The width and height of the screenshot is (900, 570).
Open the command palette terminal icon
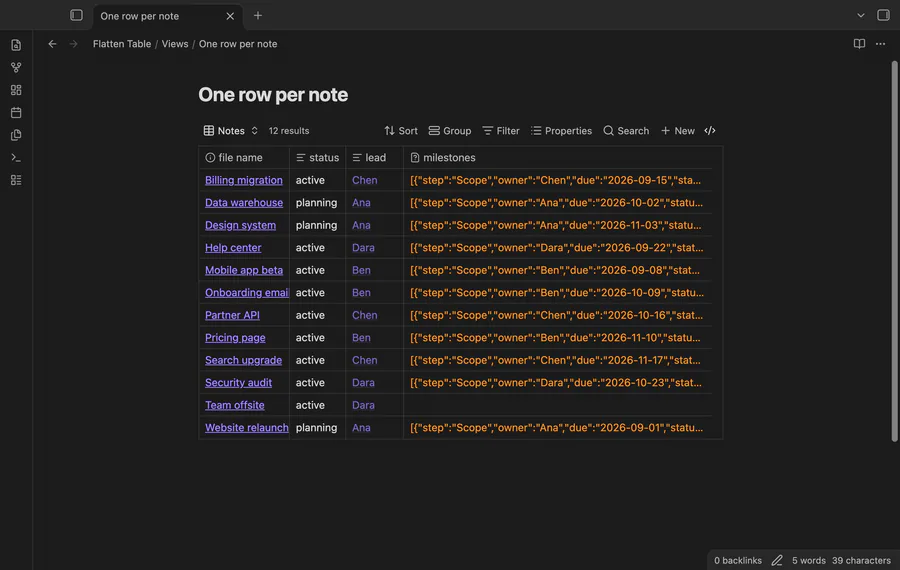click(x=16, y=157)
